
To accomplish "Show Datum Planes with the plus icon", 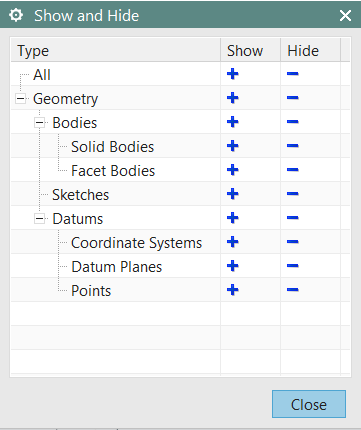I will coord(233,266).
